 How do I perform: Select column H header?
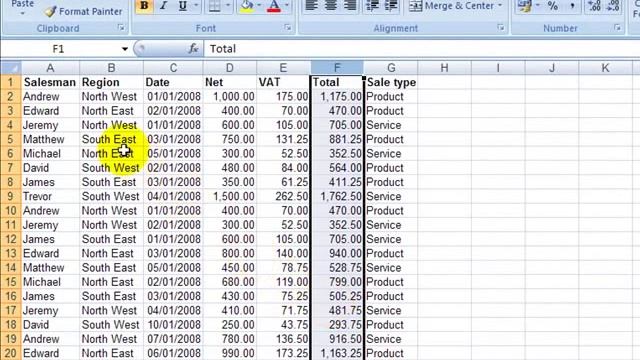point(444,68)
